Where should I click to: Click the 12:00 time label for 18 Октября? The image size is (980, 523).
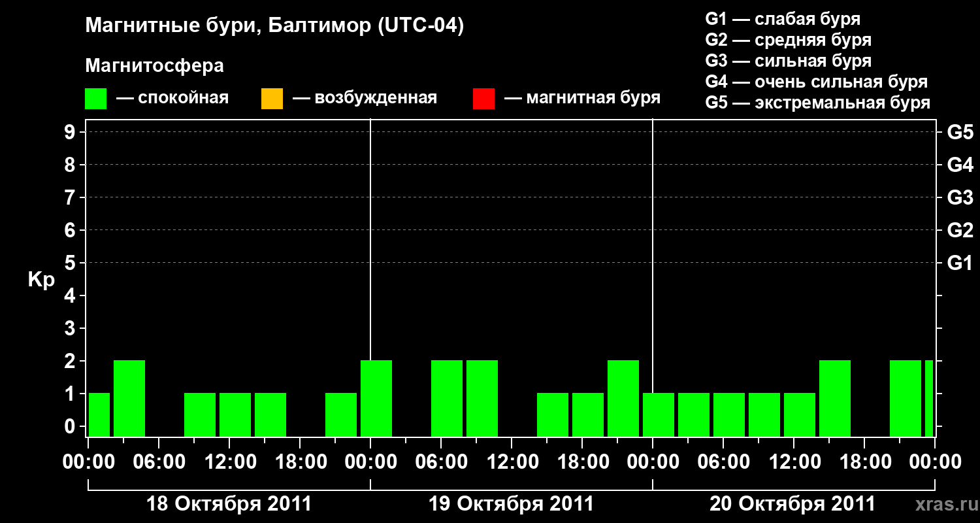(x=229, y=462)
